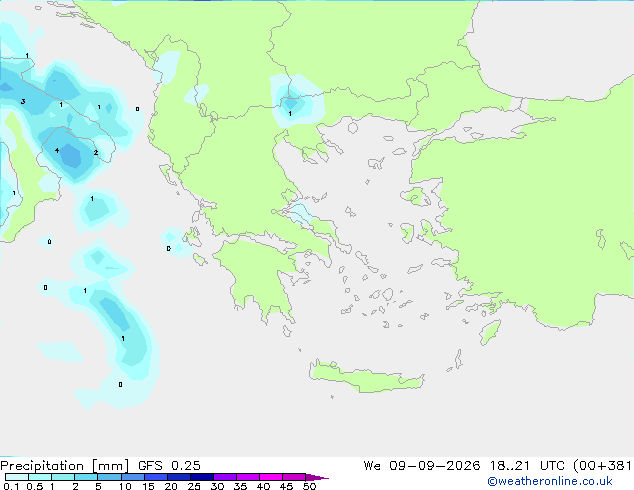Click the 40–45 mm magenta legend swatch
Image resolution: width=634 pixels, height=490 pixels.
(271, 477)
